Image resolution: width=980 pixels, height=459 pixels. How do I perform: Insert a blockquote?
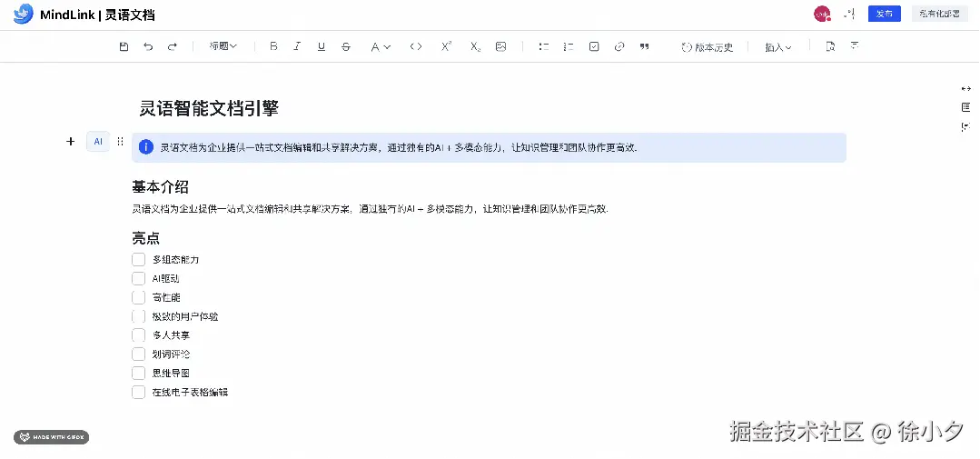click(644, 46)
